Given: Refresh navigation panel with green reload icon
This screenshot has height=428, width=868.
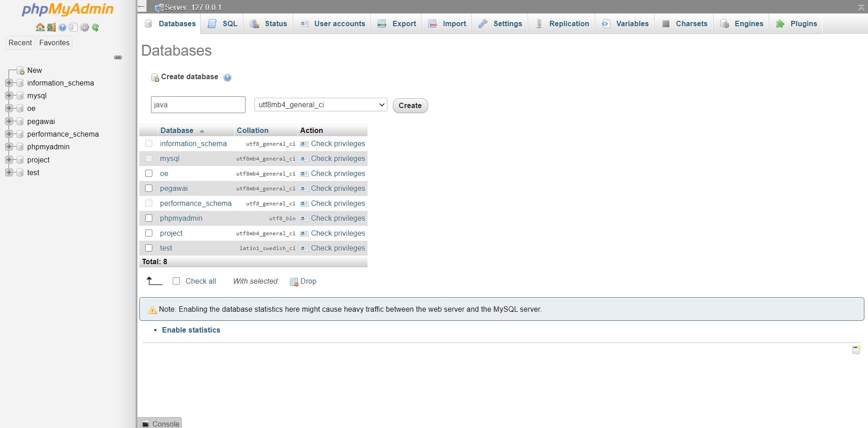Looking at the screenshot, I should tap(95, 27).
